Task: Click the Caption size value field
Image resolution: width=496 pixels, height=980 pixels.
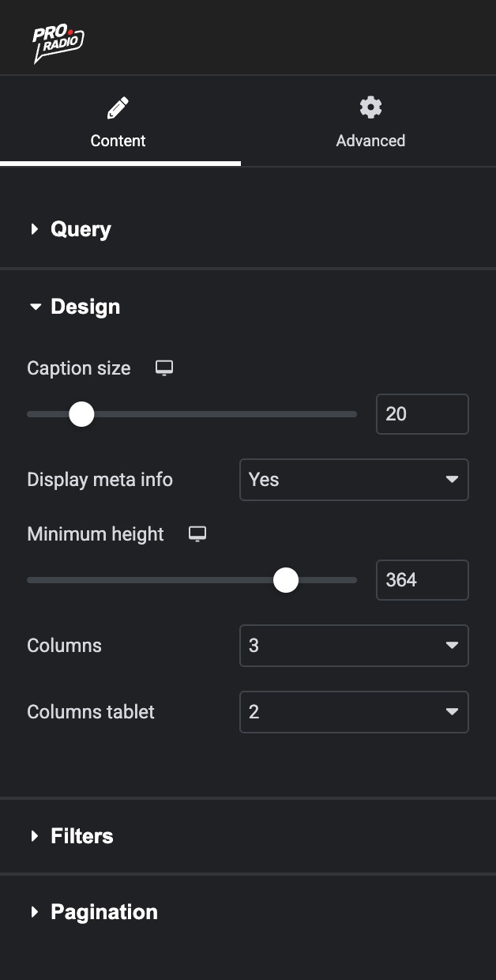Action: pyautogui.click(x=422, y=414)
